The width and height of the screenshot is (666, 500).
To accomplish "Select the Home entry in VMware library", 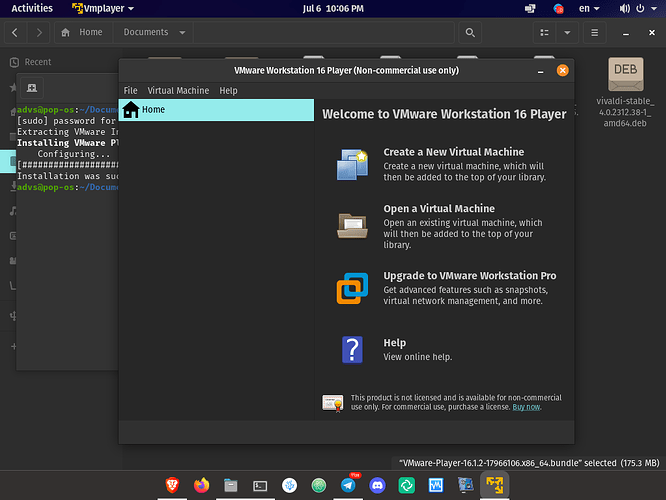I will point(216,110).
